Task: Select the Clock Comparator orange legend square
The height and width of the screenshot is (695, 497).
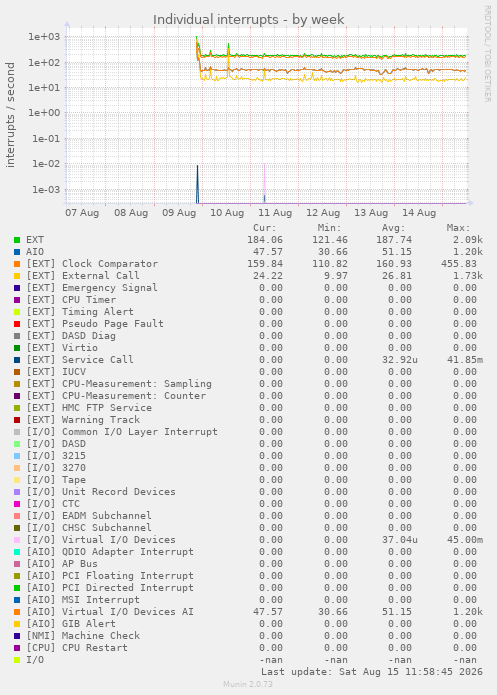Action: [x=17, y=264]
